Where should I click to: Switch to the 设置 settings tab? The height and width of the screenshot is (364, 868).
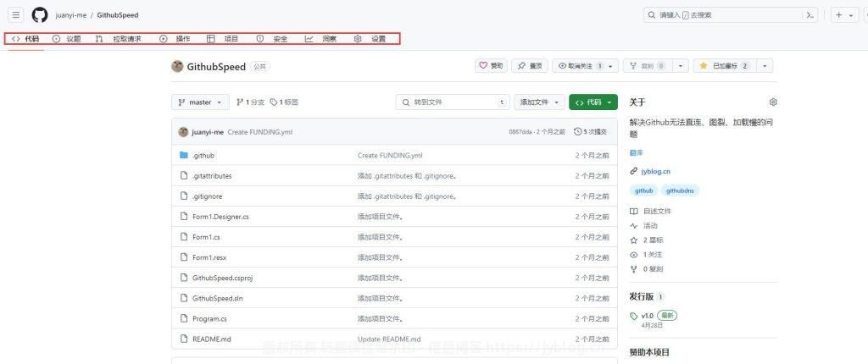tap(370, 39)
